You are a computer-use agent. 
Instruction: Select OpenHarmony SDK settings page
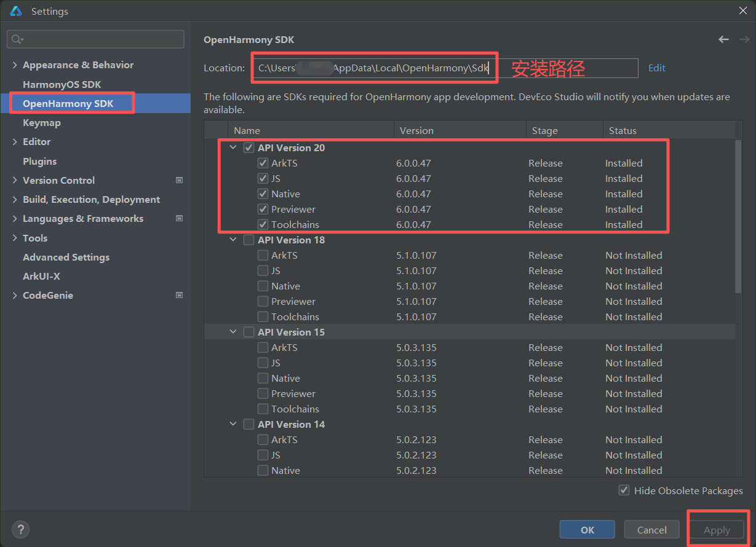tap(68, 103)
